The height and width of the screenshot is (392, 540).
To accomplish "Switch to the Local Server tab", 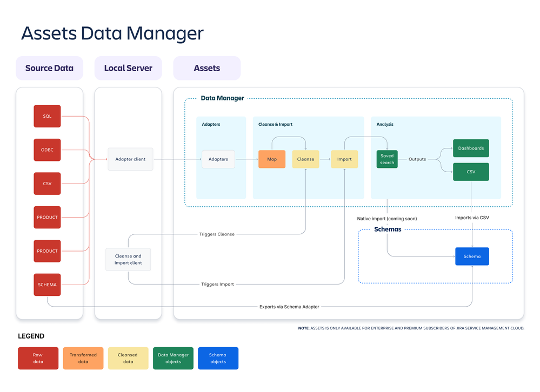I will 128,68.
